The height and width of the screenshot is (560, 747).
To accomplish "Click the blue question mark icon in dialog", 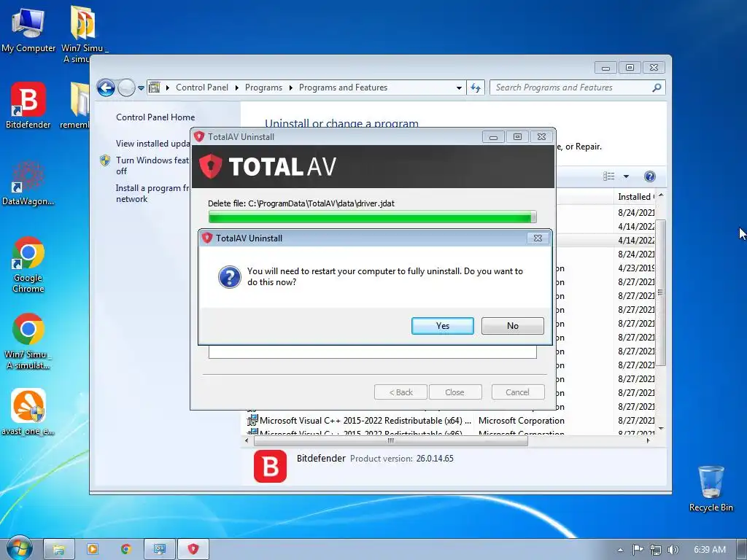I will (230, 276).
